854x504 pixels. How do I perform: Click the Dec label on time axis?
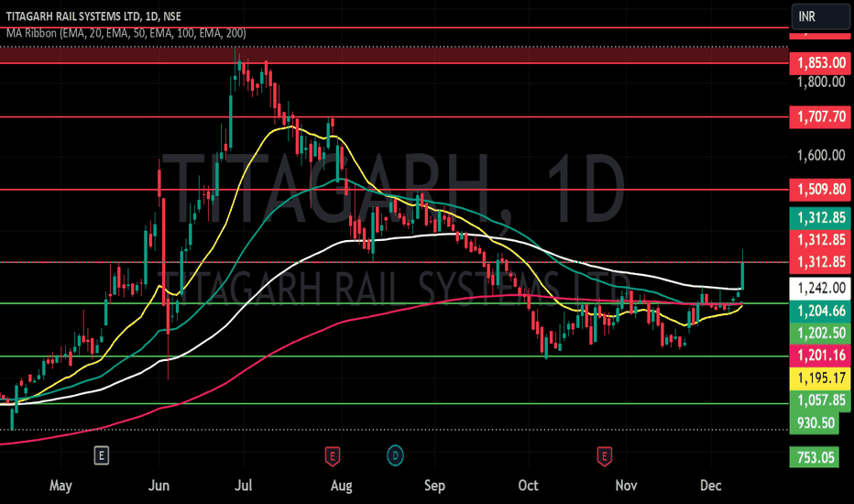point(710,486)
